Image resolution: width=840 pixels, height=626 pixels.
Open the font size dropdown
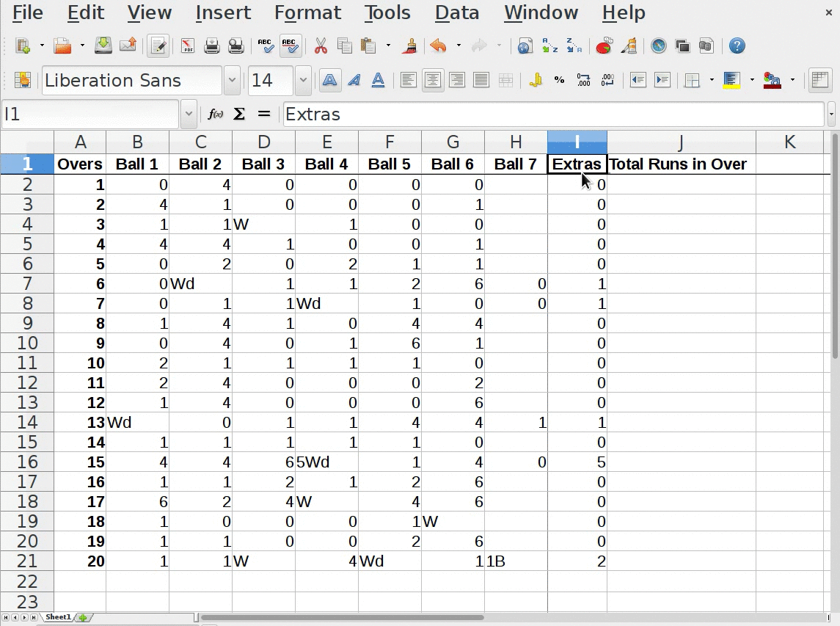tap(303, 81)
